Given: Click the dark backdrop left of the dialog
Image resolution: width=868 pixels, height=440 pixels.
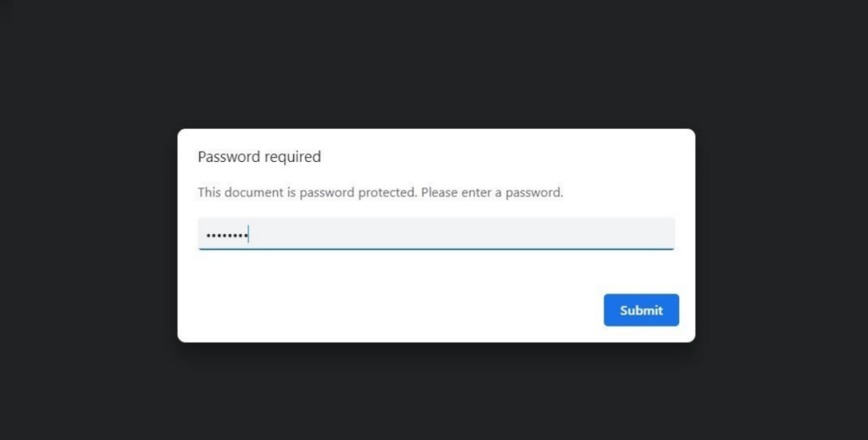Looking at the screenshot, I should point(88,235).
